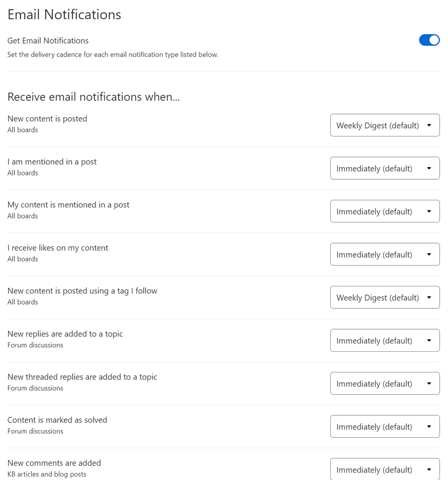The image size is (448, 480).
Task: Expand dropdown for I am mentioned in a post
Action: click(385, 168)
